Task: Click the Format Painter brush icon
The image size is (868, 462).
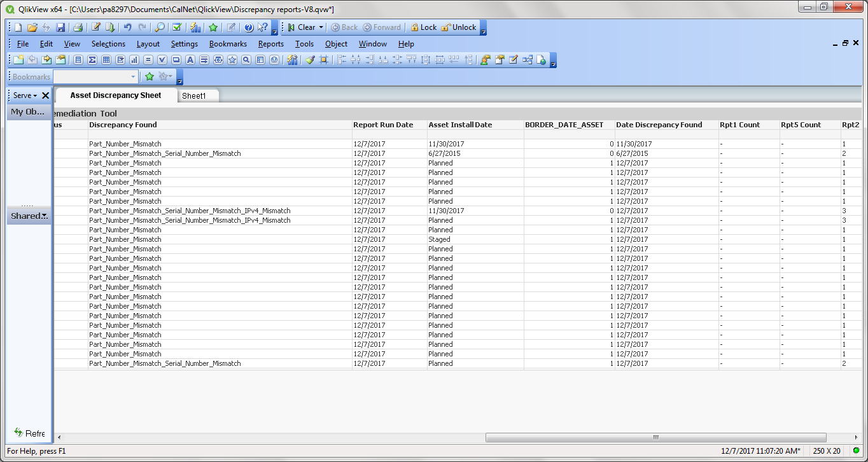Action: [x=310, y=60]
